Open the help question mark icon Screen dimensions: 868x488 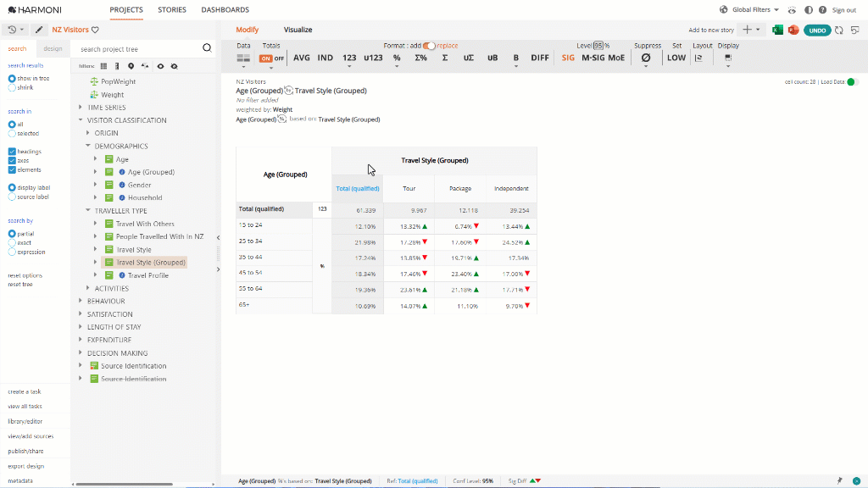[822, 10]
